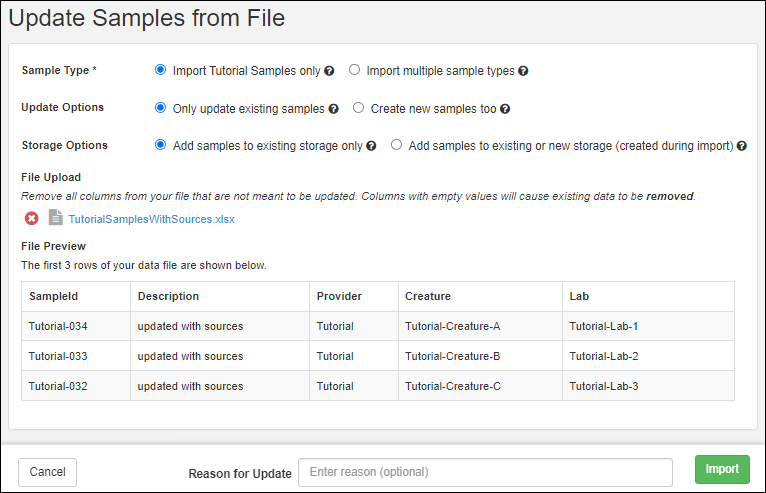Click help icon beside Add samples to existing storage only

click(371, 146)
